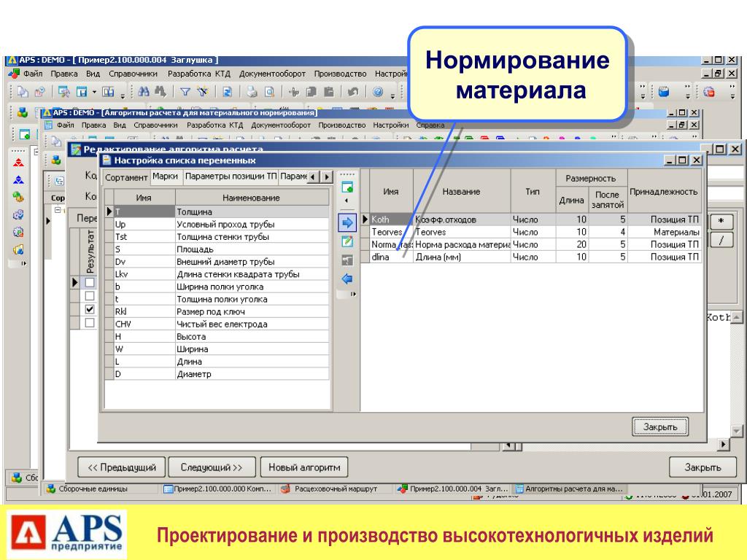Click the edit variable pencil icon
Viewport: 747px width, 560px height.
(347, 241)
